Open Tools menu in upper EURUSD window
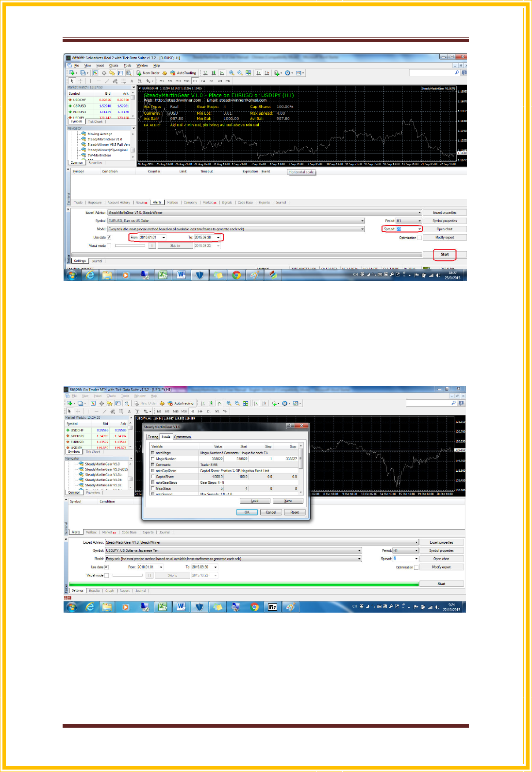532x772 pixels. 127,65
